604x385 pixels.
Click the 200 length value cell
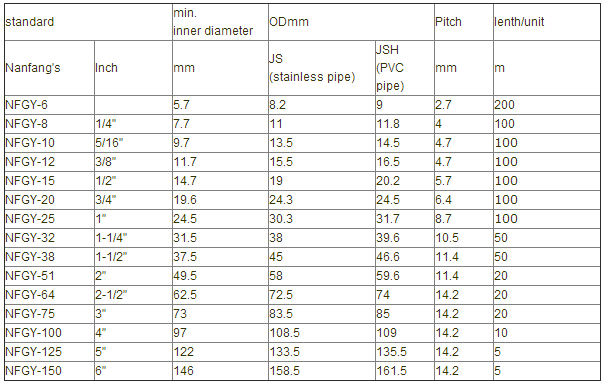[547, 105]
